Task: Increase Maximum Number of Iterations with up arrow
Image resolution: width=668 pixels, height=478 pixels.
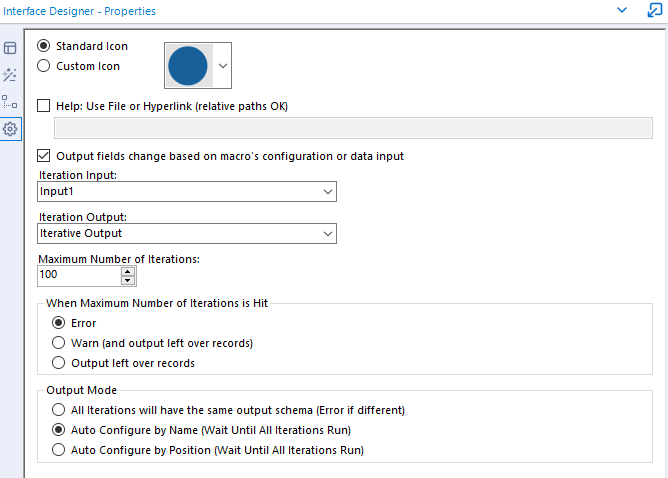Action: click(127, 270)
